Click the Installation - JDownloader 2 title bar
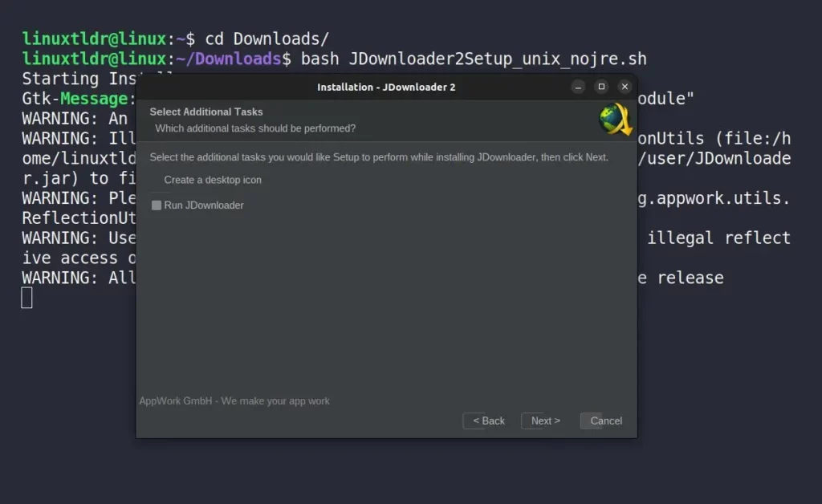This screenshot has height=504, width=822. click(386, 87)
